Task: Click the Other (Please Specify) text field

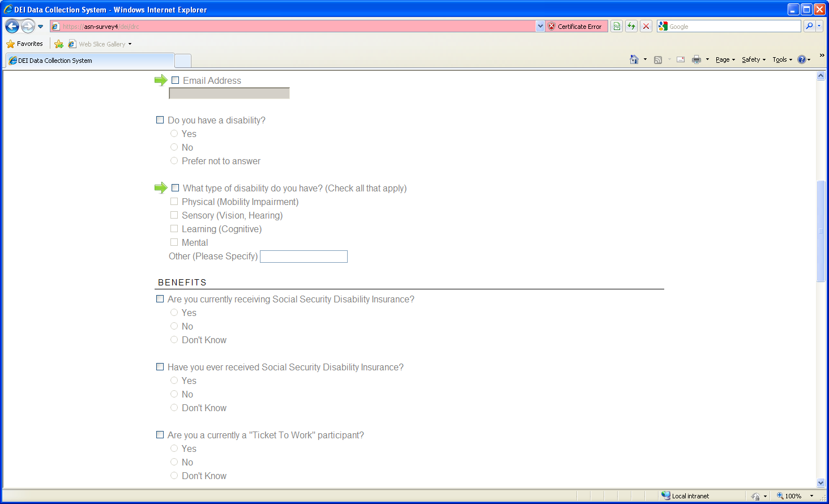Action: coord(304,257)
